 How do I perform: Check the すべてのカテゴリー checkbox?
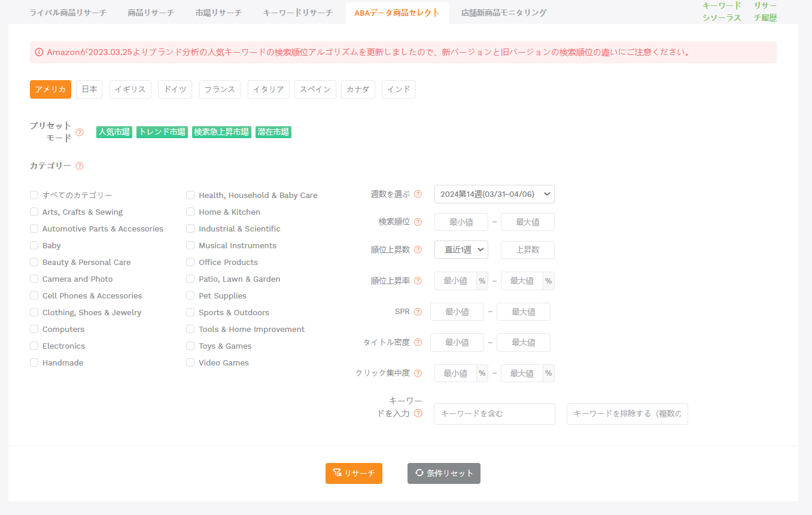click(x=34, y=195)
